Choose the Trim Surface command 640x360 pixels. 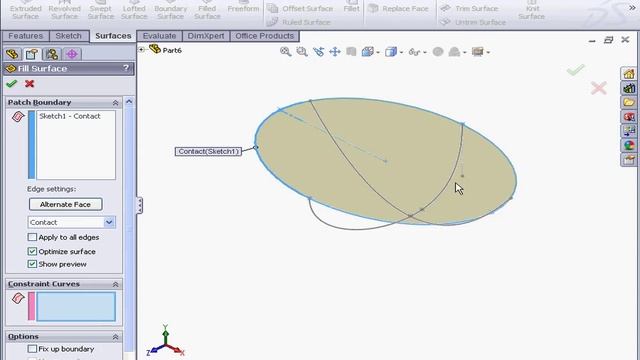point(469,8)
